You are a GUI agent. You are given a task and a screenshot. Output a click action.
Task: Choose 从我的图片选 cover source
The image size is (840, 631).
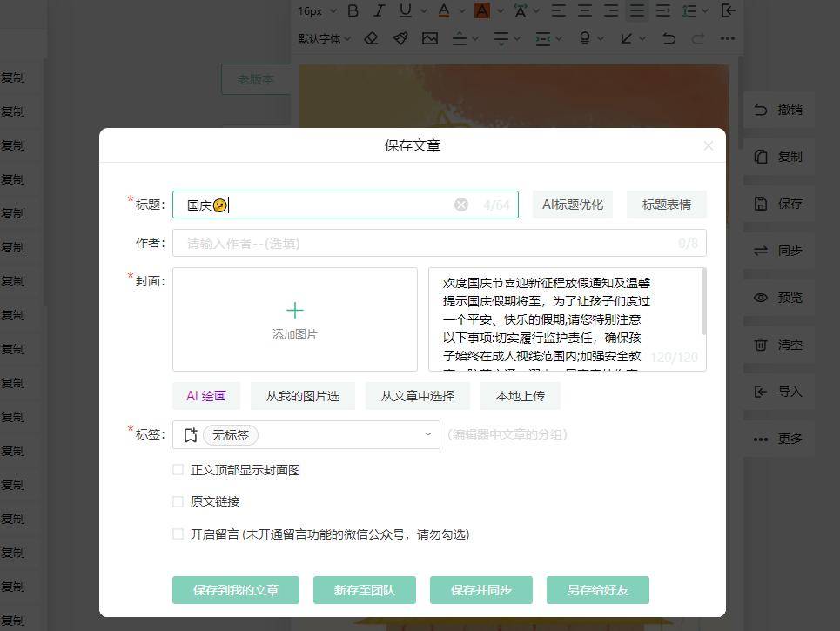303,396
